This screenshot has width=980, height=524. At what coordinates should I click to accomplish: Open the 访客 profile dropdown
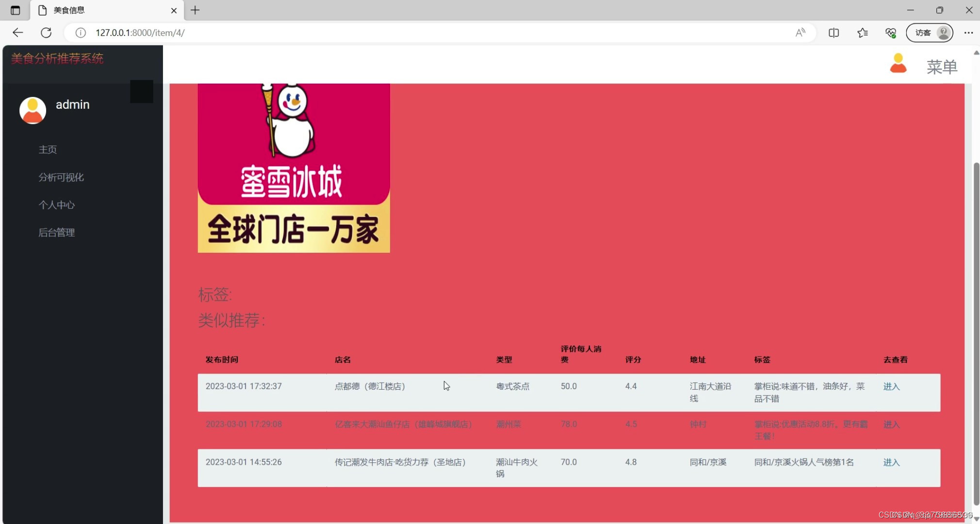click(x=929, y=33)
